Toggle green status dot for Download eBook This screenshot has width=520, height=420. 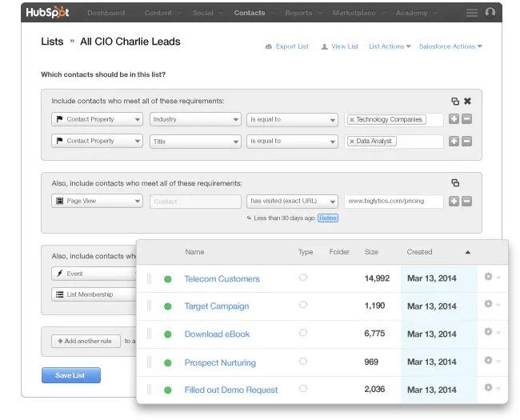tap(168, 334)
